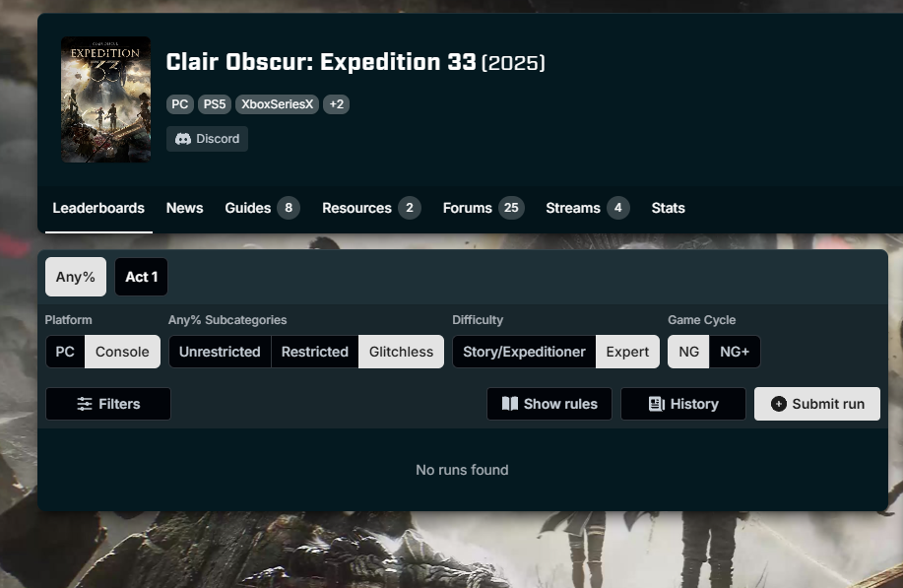
Task: Choose the Unrestricted subcategory
Action: (220, 352)
